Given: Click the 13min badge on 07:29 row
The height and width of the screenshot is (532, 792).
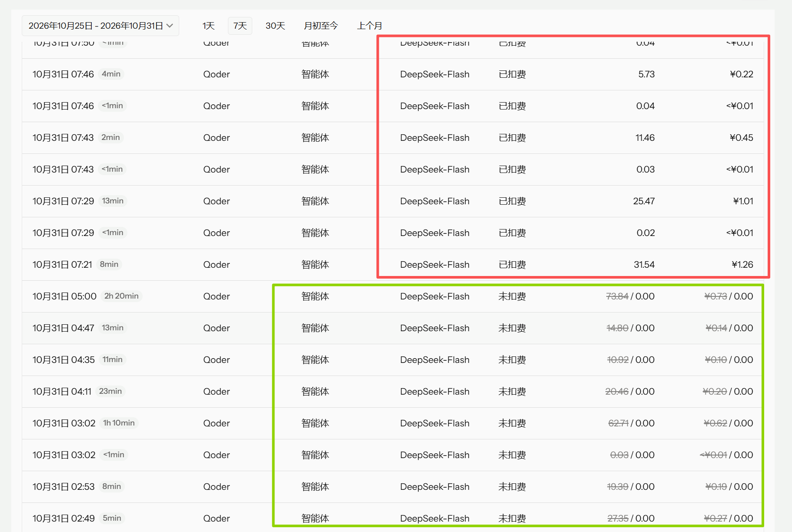Looking at the screenshot, I should (x=113, y=201).
